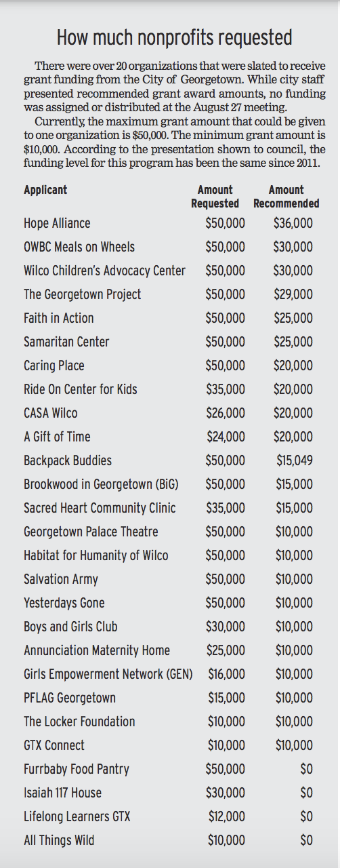Click All Things Wild's $10,000 request
The height and width of the screenshot is (868, 340).
pyautogui.click(x=227, y=840)
